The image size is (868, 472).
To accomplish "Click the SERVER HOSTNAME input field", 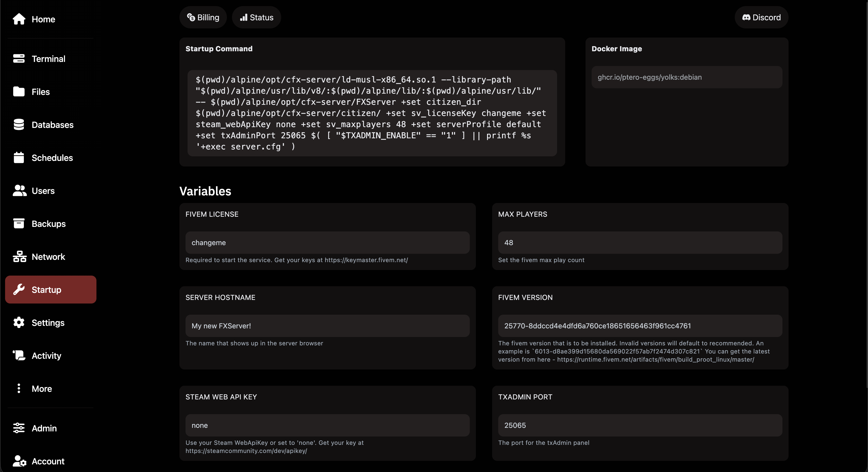I will [x=327, y=326].
